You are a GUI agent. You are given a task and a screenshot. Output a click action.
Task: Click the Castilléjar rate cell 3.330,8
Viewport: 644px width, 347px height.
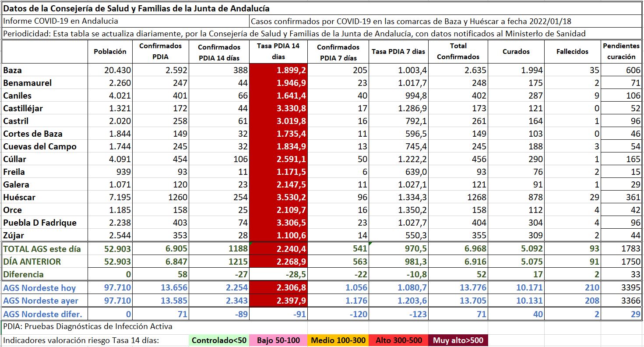tap(278, 109)
